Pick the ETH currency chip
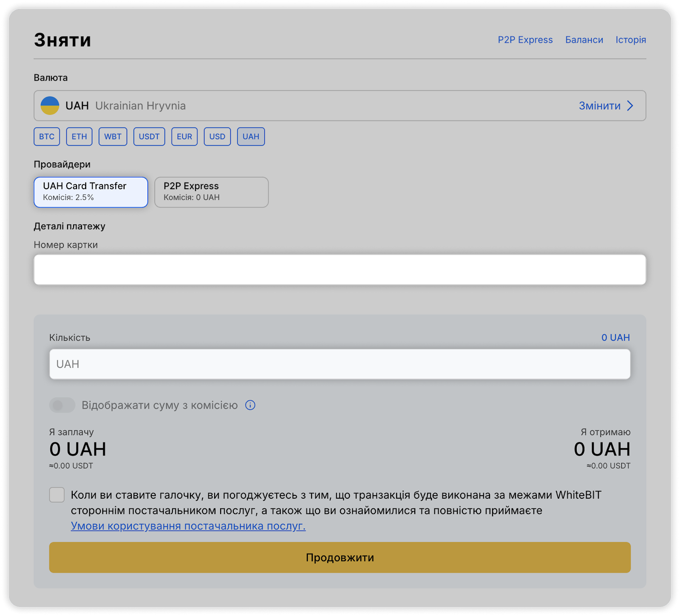680x616 pixels. (79, 136)
